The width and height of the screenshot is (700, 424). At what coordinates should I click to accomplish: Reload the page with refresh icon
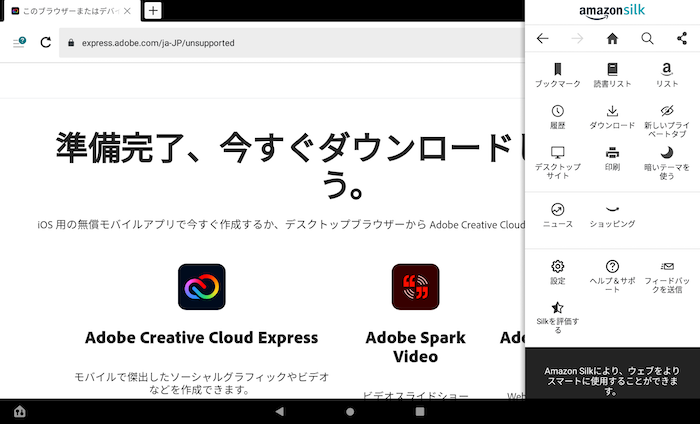click(x=46, y=42)
